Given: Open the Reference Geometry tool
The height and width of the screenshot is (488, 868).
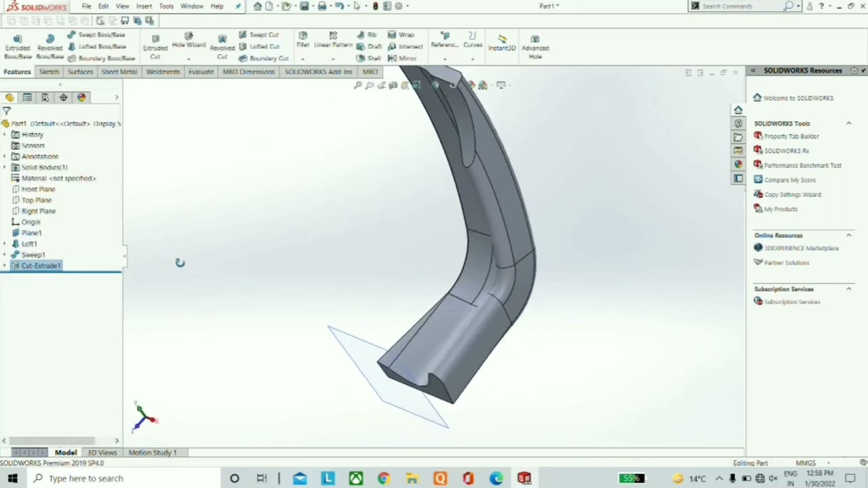Looking at the screenshot, I should (444, 41).
